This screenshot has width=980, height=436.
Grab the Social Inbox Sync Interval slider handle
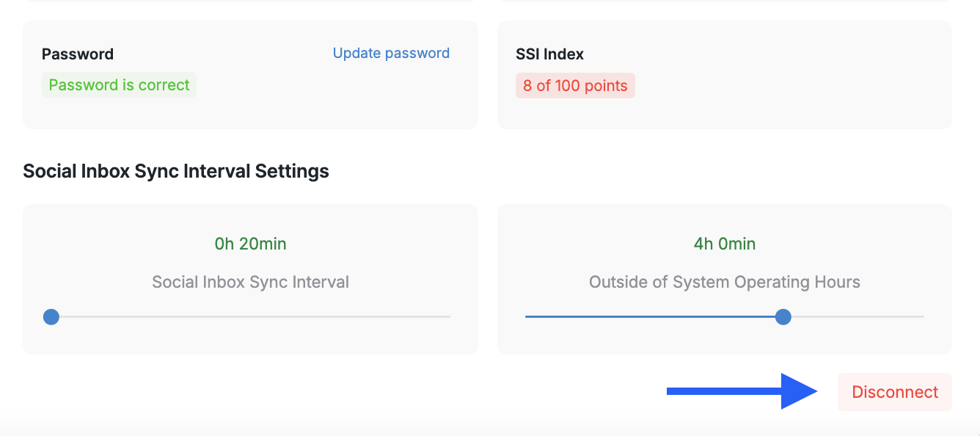coord(51,317)
